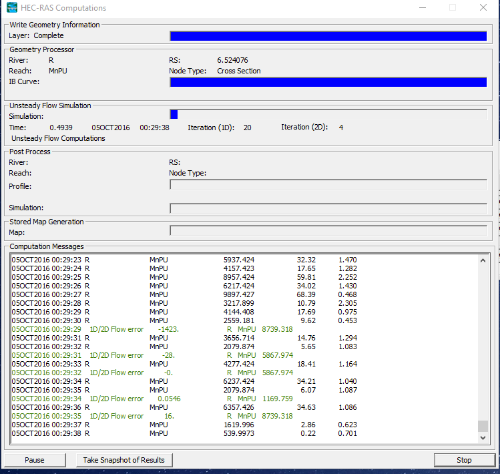Select message row 00:29:30 with 2559.181

coord(184,320)
